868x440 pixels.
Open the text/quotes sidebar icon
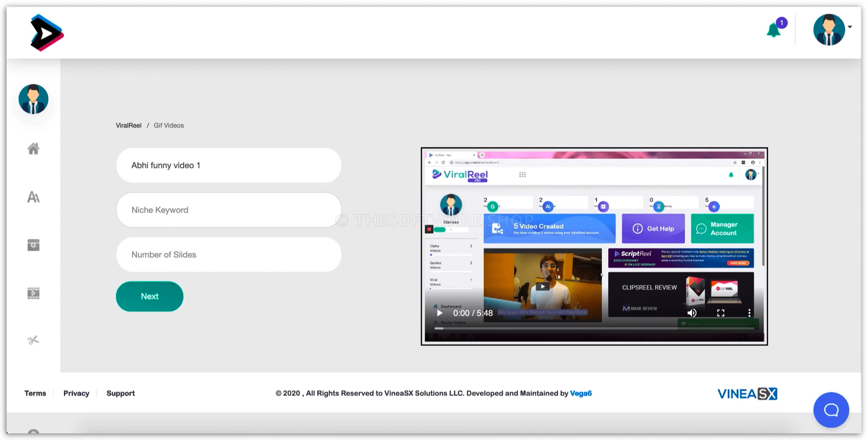point(34,197)
